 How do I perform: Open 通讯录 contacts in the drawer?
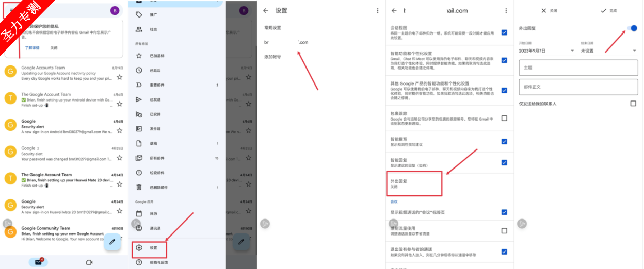(177, 228)
